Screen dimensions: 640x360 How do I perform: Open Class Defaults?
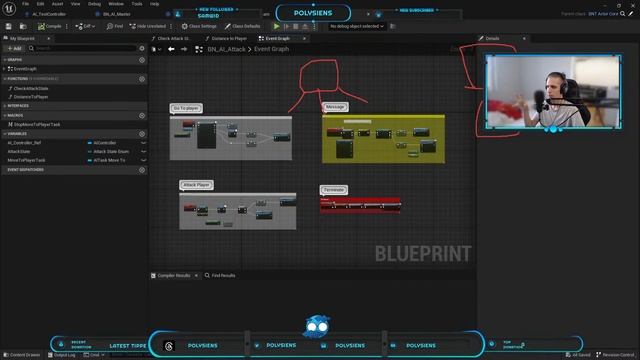[242, 26]
